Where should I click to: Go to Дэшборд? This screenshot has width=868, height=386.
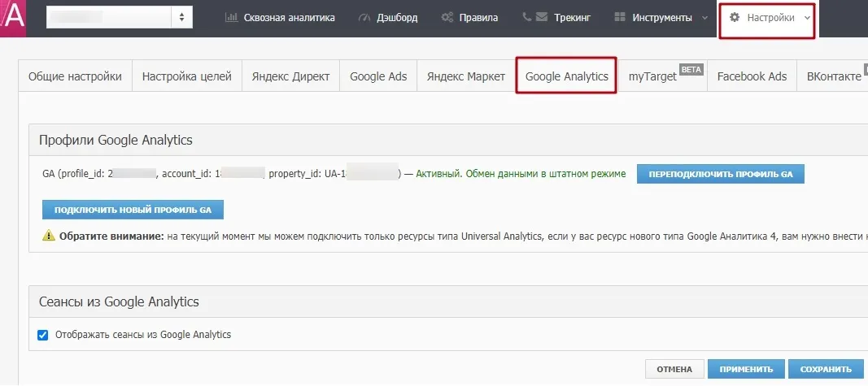pos(397,18)
